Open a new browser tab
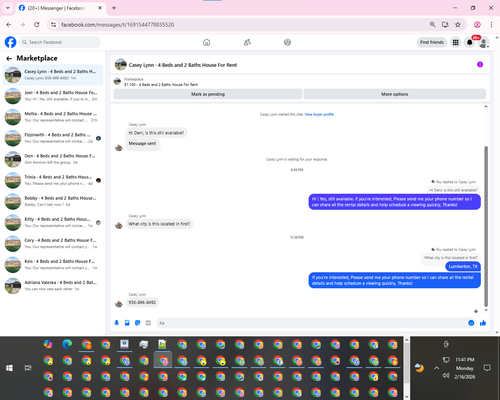Screen dimensions: 500x400 click(114, 8)
